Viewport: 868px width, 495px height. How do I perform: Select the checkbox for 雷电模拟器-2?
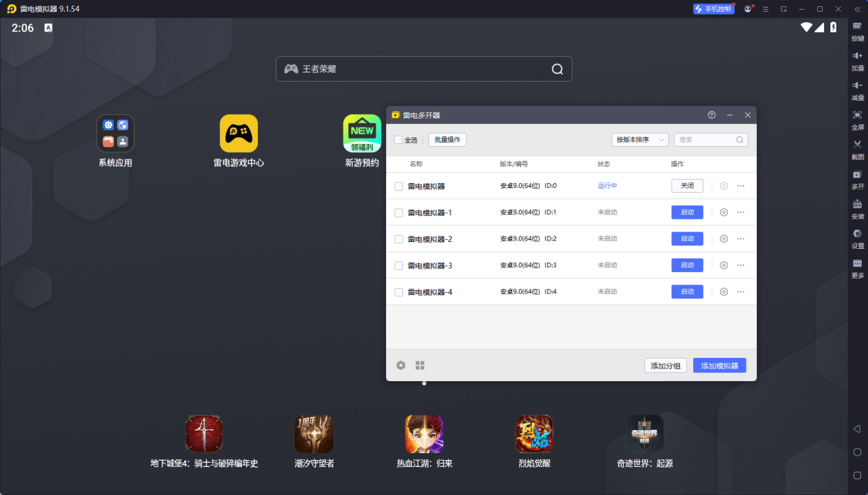point(398,239)
